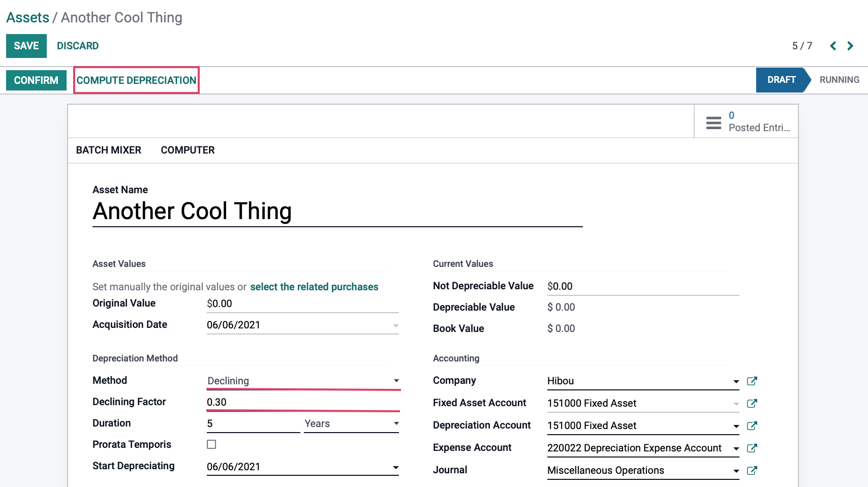Expand the Journal Miscellaneous Operations dropdown

tap(736, 471)
